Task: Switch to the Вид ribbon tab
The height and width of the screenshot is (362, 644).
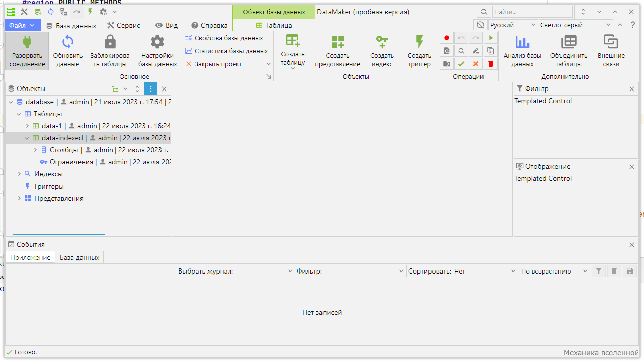Action: tap(167, 25)
